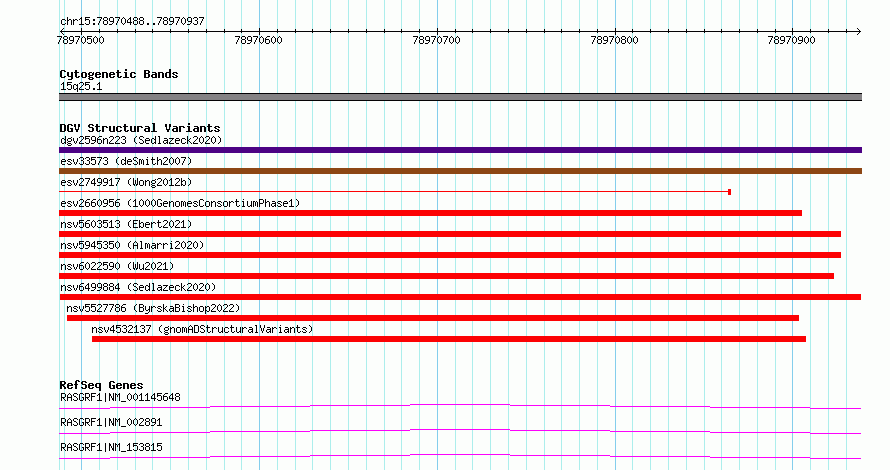
Task: Click the chr15:78970488..78970937 coordinates text
Action: click(132, 22)
